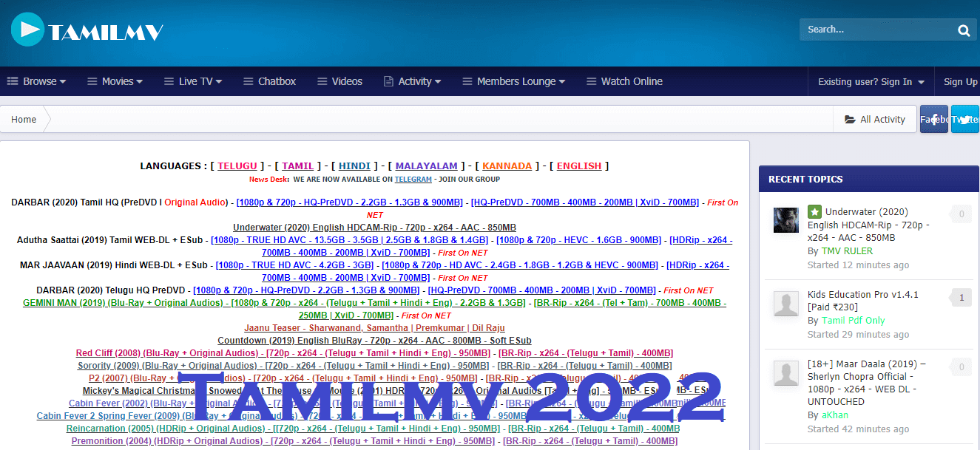
Task: Click the Maar Daala topic author avatar
Action: [x=786, y=372]
